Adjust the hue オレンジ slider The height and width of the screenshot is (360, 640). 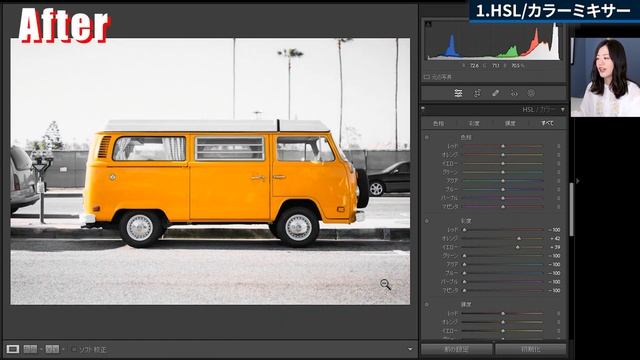click(x=503, y=155)
